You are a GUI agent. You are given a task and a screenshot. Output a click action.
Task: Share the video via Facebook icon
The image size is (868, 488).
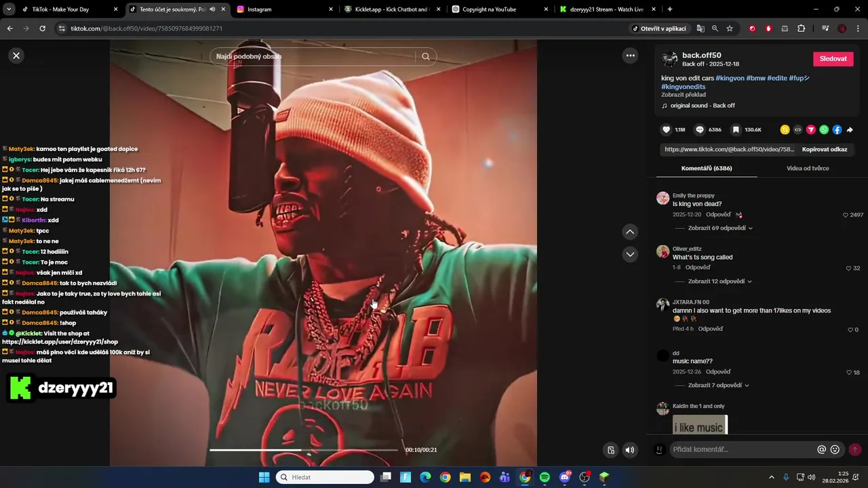pos(837,129)
